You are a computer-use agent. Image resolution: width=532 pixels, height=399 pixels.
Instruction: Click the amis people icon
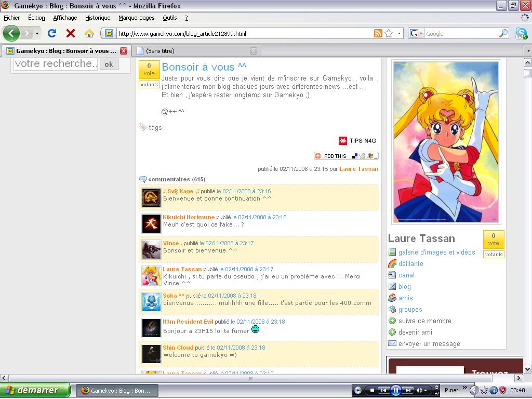(392, 298)
